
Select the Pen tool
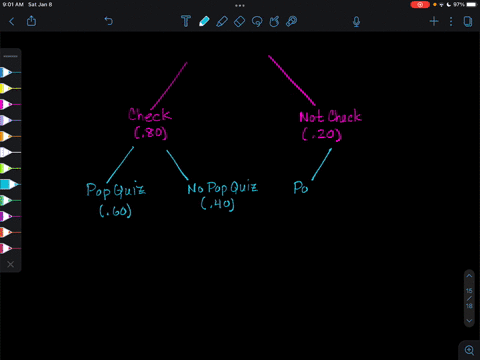pyautogui.click(x=204, y=21)
